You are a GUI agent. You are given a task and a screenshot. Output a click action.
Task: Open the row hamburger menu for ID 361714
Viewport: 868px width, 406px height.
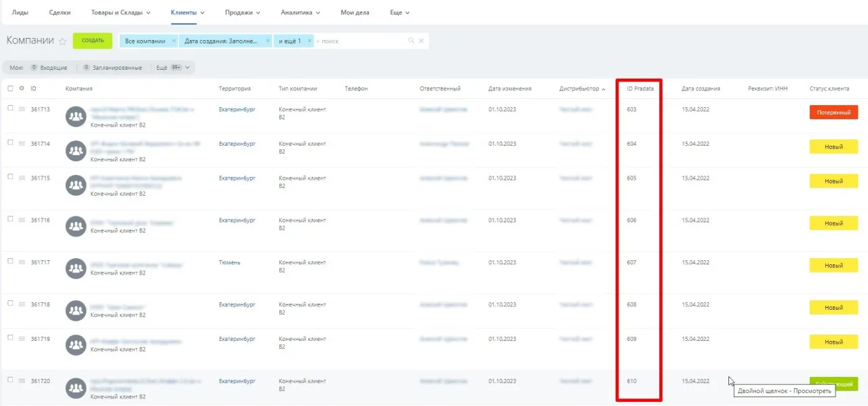coord(22,144)
